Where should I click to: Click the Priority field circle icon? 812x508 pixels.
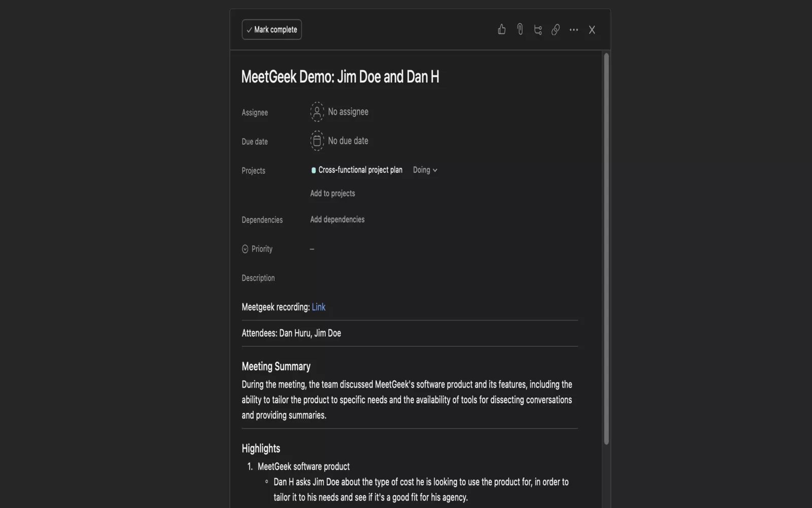(x=245, y=249)
